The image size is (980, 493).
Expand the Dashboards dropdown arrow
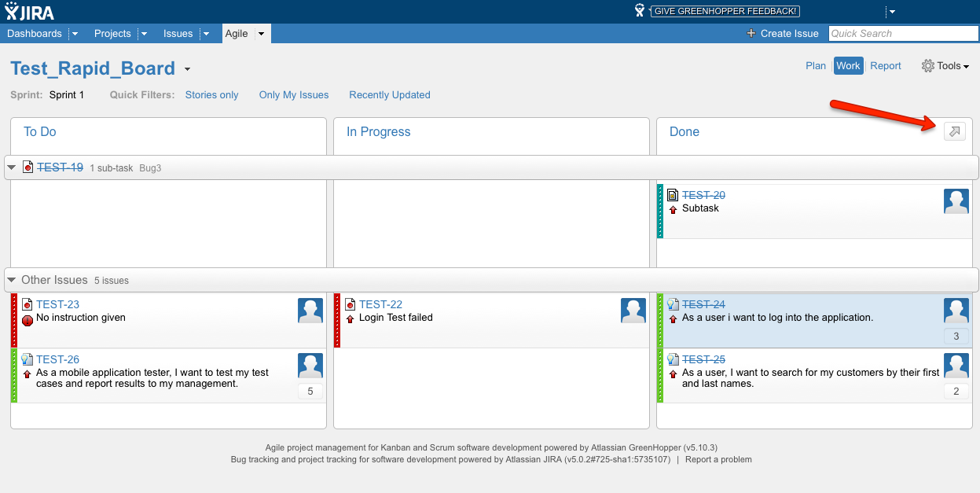75,34
